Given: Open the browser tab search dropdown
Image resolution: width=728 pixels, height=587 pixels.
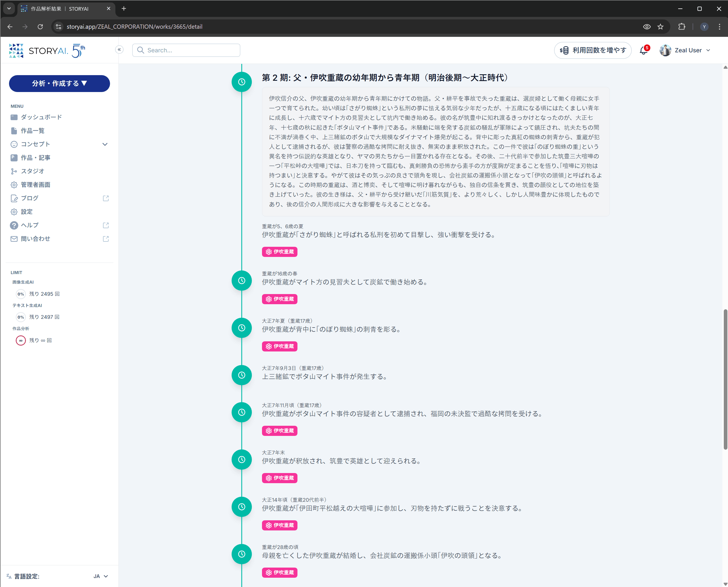Looking at the screenshot, I should [x=9, y=8].
